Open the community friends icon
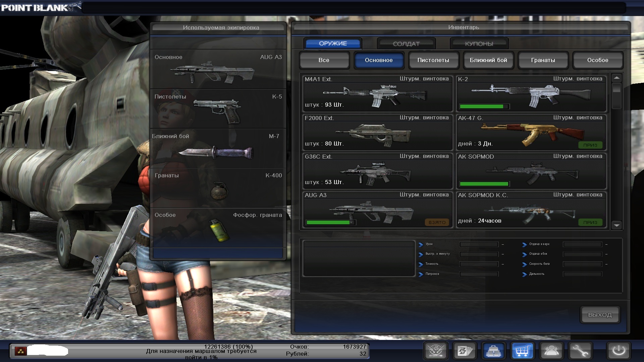The image size is (644, 362). pos(551,351)
